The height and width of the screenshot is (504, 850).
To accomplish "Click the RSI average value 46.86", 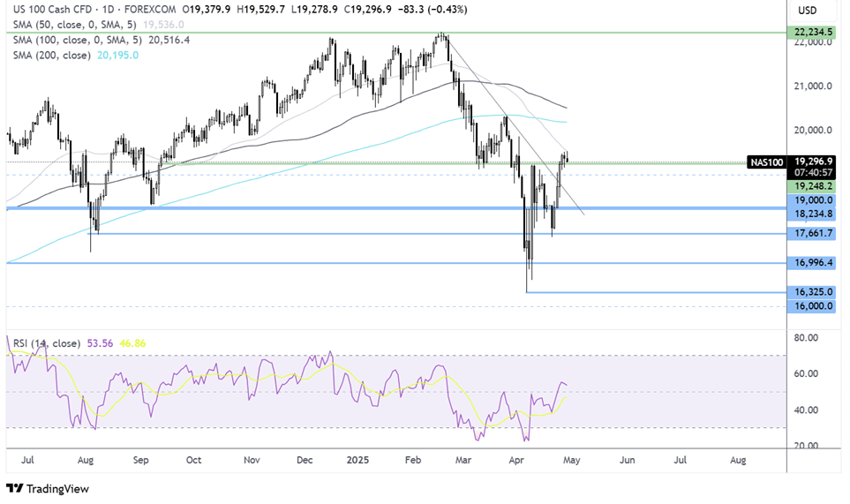I will click(132, 343).
